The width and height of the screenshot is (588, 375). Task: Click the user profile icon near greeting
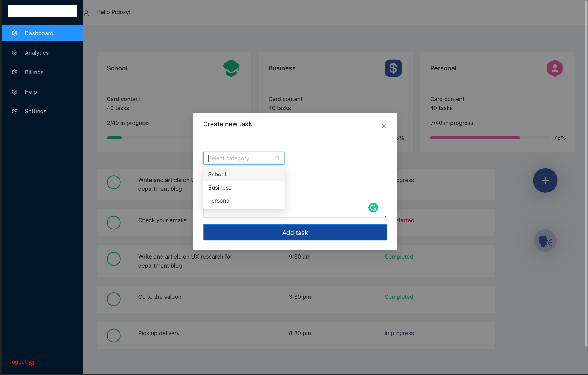pyautogui.click(x=86, y=13)
